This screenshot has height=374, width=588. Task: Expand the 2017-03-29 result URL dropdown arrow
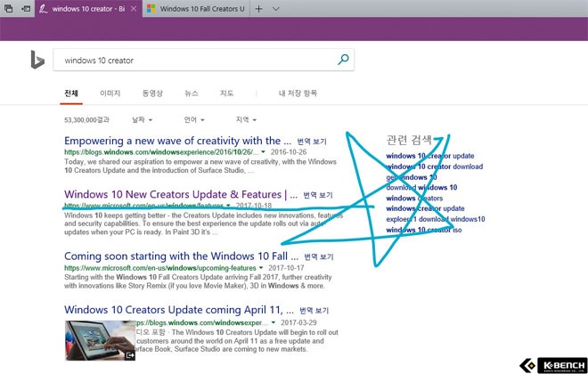pos(274,322)
